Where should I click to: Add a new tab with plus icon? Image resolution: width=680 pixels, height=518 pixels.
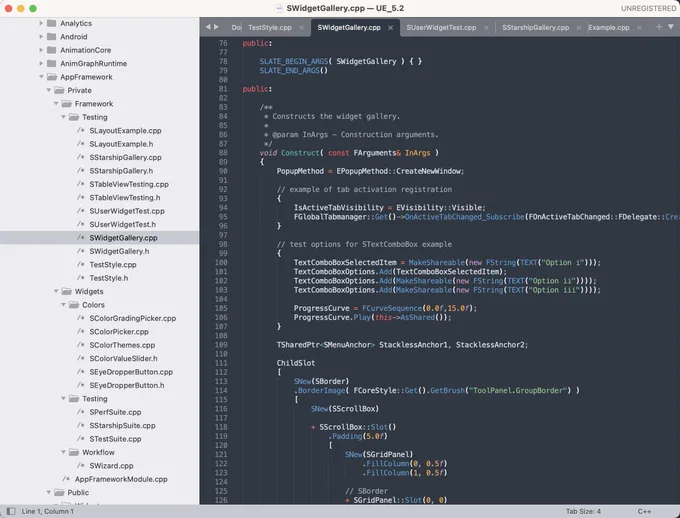(659, 27)
